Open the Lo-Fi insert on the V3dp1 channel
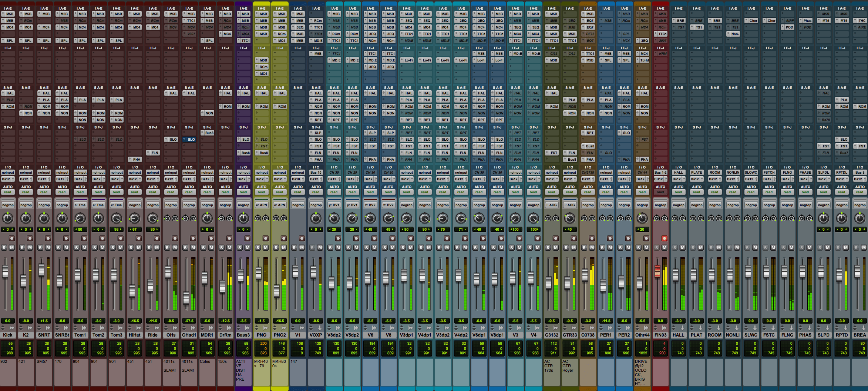 (407, 60)
